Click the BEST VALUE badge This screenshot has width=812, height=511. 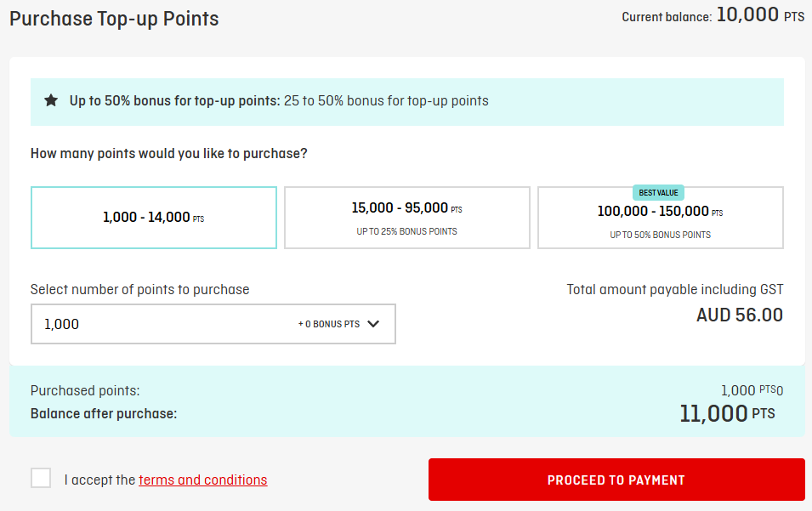[x=658, y=193]
